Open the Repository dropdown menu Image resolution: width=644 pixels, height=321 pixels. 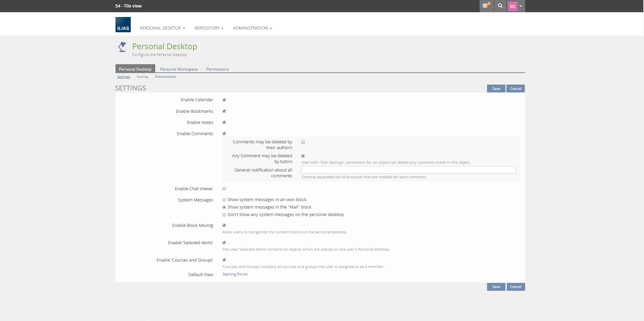click(x=209, y=28)
